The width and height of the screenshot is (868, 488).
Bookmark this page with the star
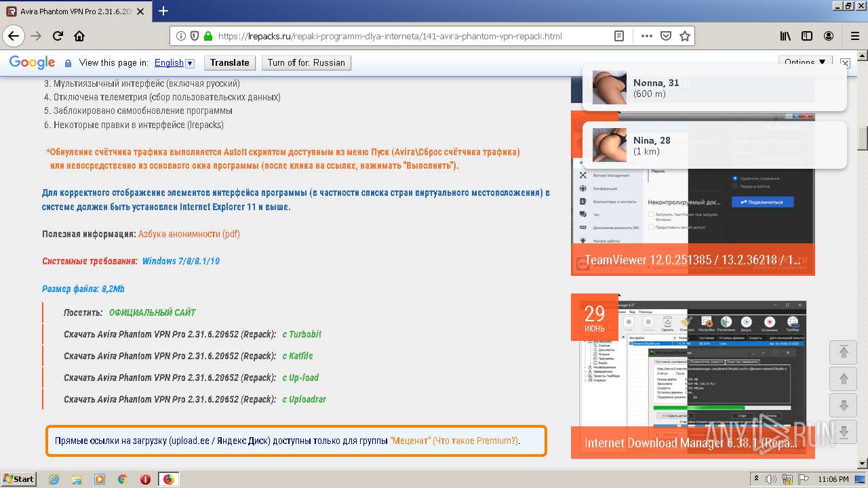click(685, 36)
